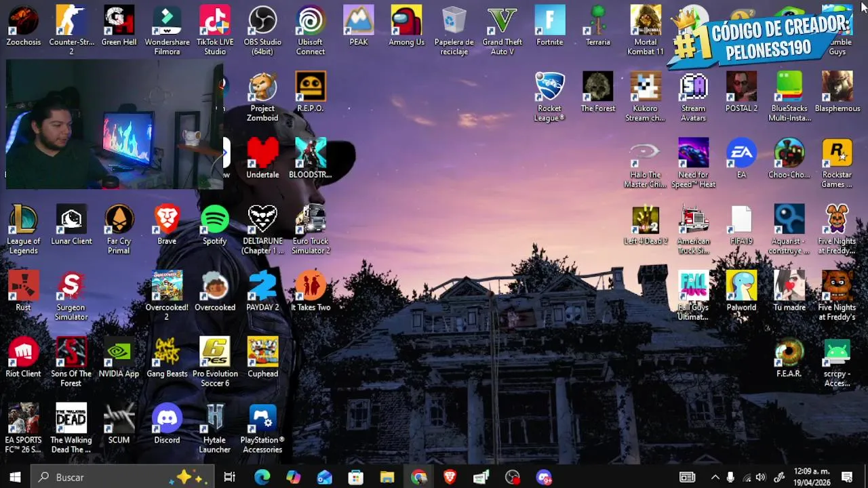Open Mortal Kombat 11 shortcut

(x=646, y=31)
